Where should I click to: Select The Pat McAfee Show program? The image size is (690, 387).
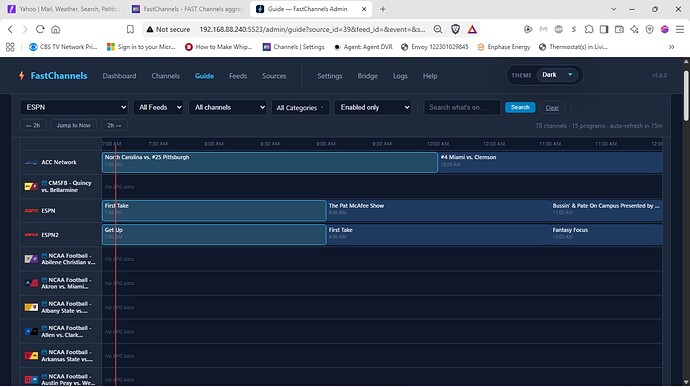coord(438,211)
